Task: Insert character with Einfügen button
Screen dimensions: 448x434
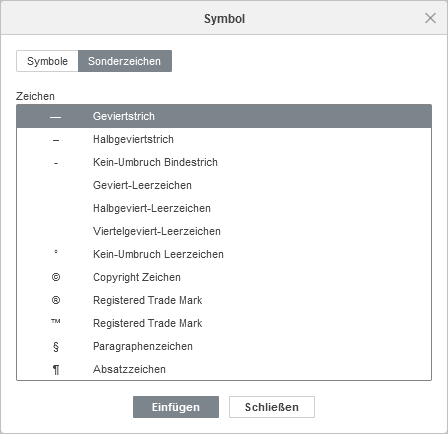Action: click(x=176, y=407)
